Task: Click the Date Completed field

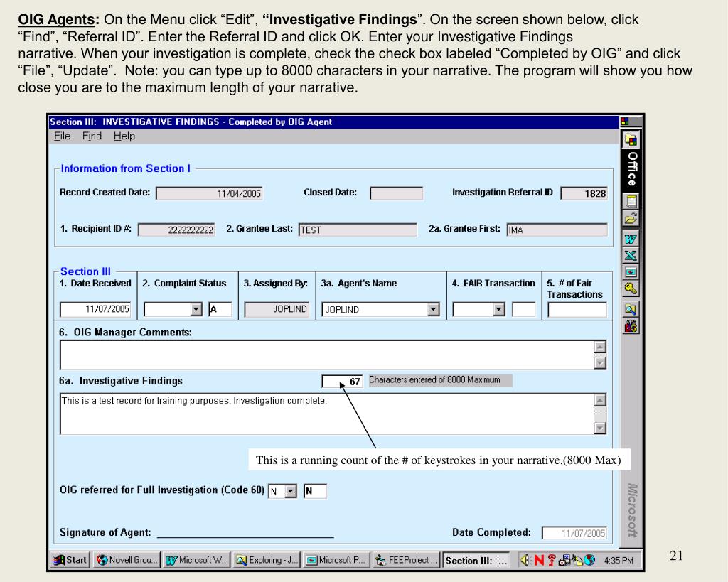Action: pos(574,533)
